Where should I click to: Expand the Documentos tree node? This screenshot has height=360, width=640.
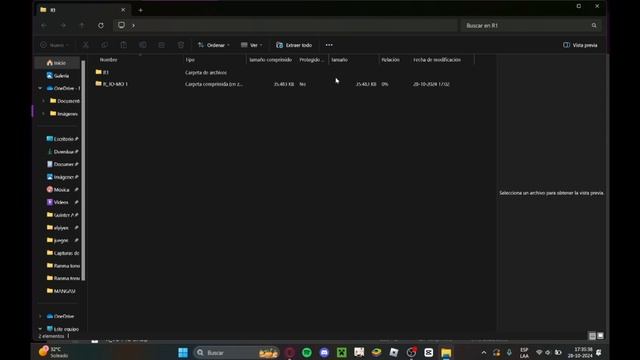(44, 101)
